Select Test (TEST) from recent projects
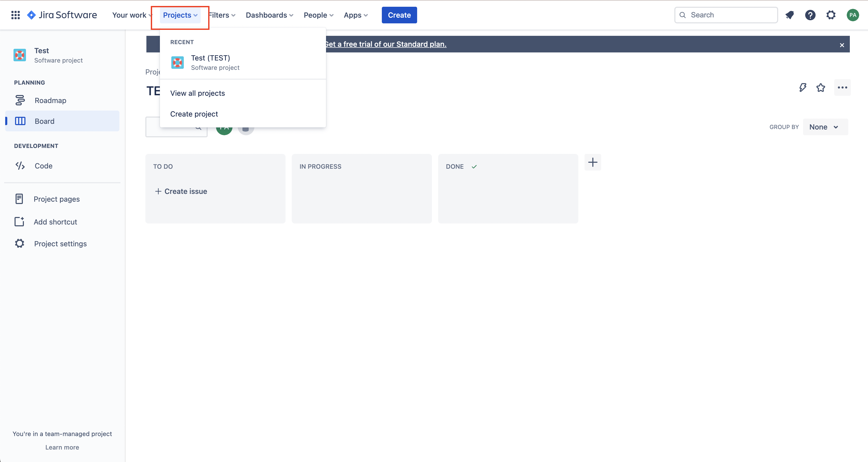 tap(243, 63)
